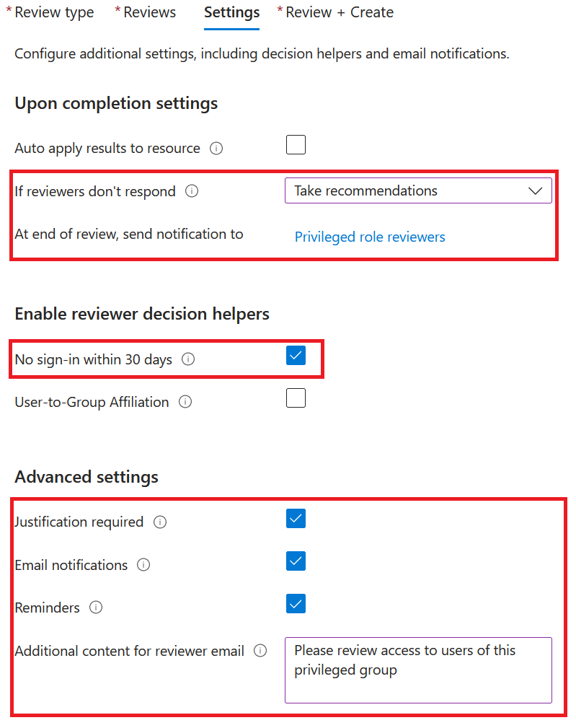This screenshot has height=728, width=576.
Task: Check the User-to-Group Affiliation box
Action: 296,398
